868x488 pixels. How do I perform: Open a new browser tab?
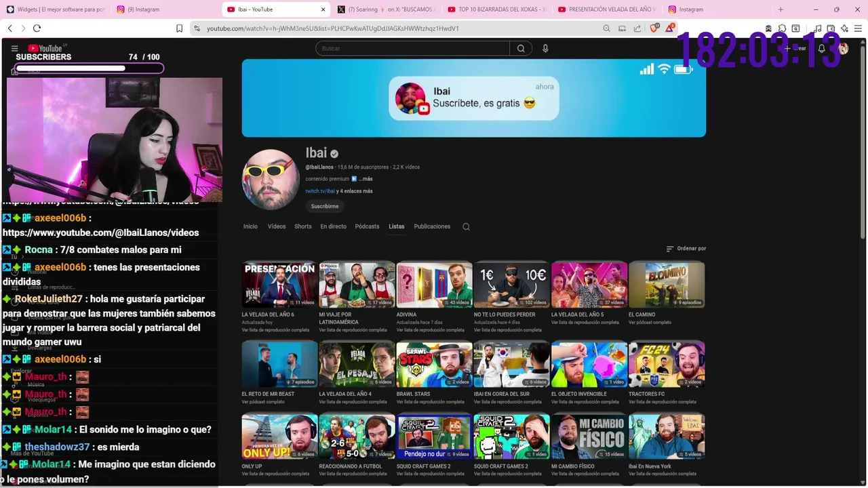(781, 9)
